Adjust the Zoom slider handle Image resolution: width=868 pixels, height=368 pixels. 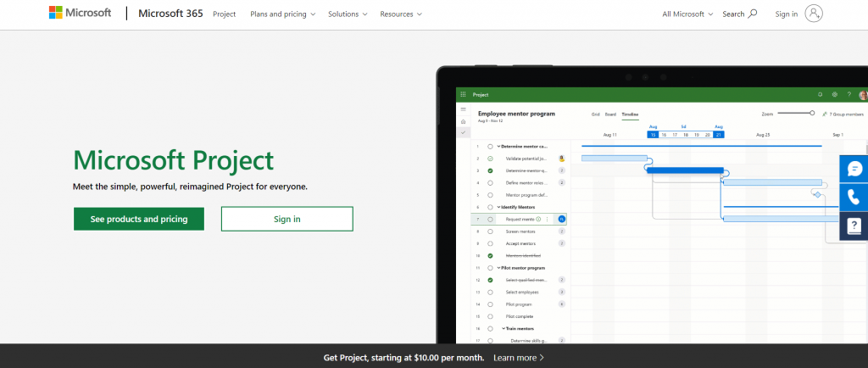click(812, 113)
